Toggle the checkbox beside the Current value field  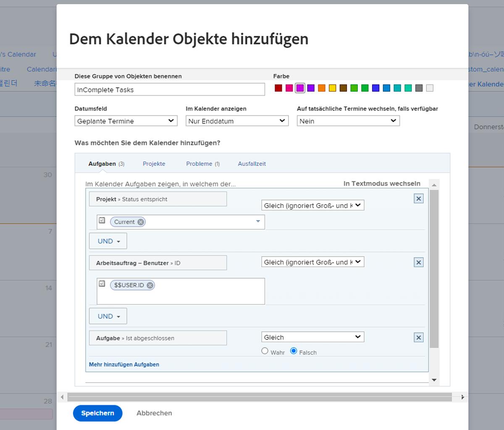pos(102,219)
